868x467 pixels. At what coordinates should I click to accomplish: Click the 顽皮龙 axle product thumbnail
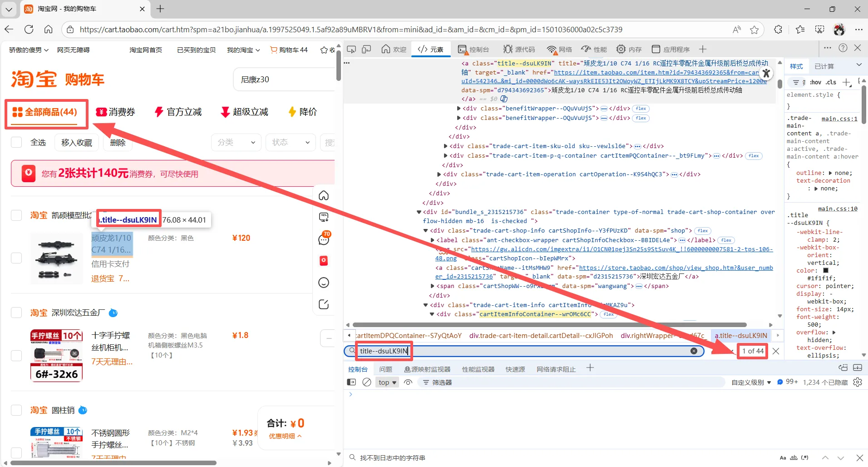point(56,258)
